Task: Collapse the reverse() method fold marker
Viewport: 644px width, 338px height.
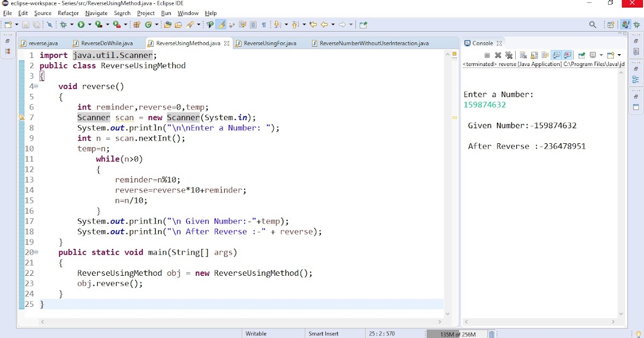Action: pyautogui.click(x=36, y=86)
